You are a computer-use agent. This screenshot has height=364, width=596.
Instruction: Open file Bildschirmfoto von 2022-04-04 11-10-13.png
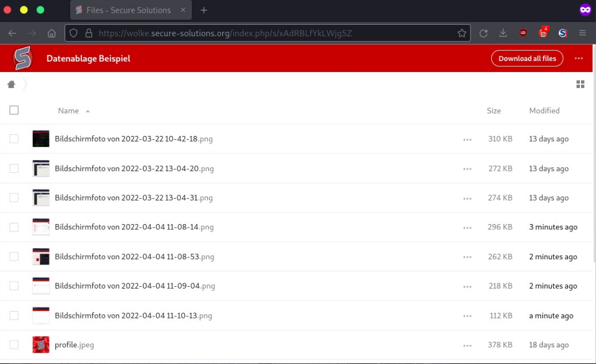(x=133, y=316)
